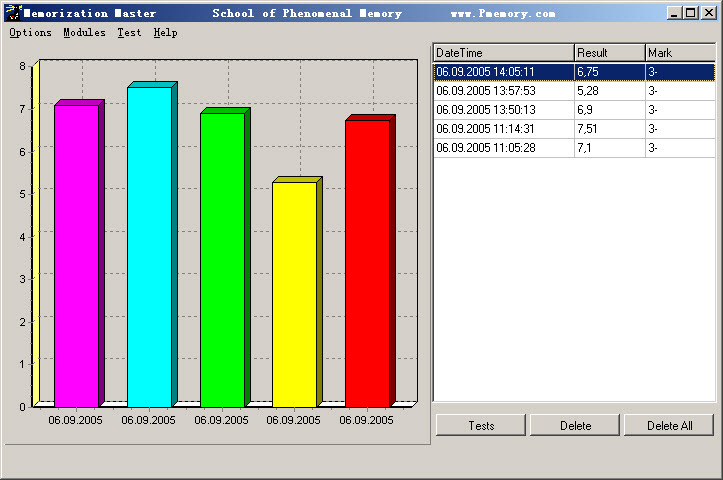The width and height of the screenshot is (723, 480).
Task: Open the Test menu
Action: click(129, 33)
